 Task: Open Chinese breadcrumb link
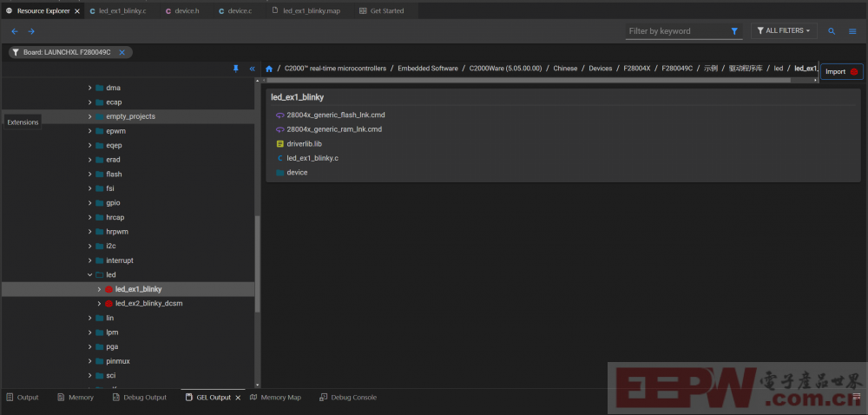pos(565,69)
